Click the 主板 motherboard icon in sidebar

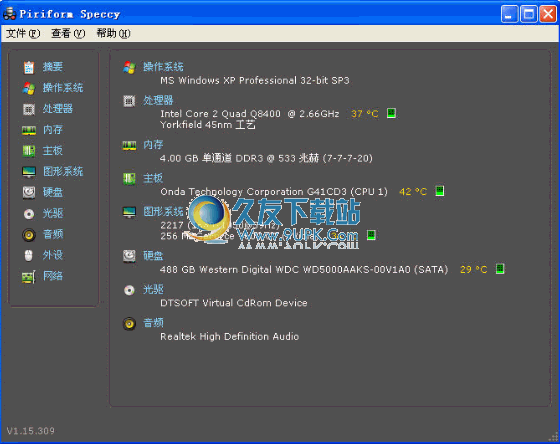coord(29,151)
